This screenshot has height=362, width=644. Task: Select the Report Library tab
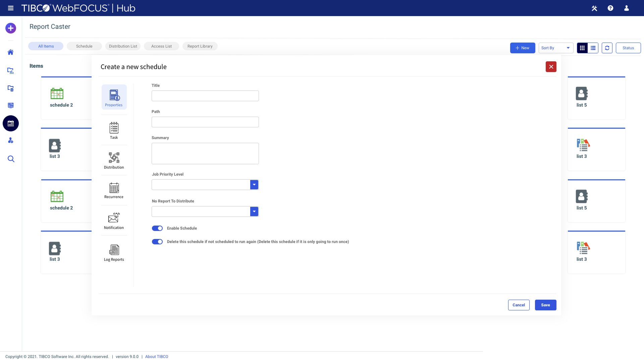pyautogui.click(x=200, y=46)
